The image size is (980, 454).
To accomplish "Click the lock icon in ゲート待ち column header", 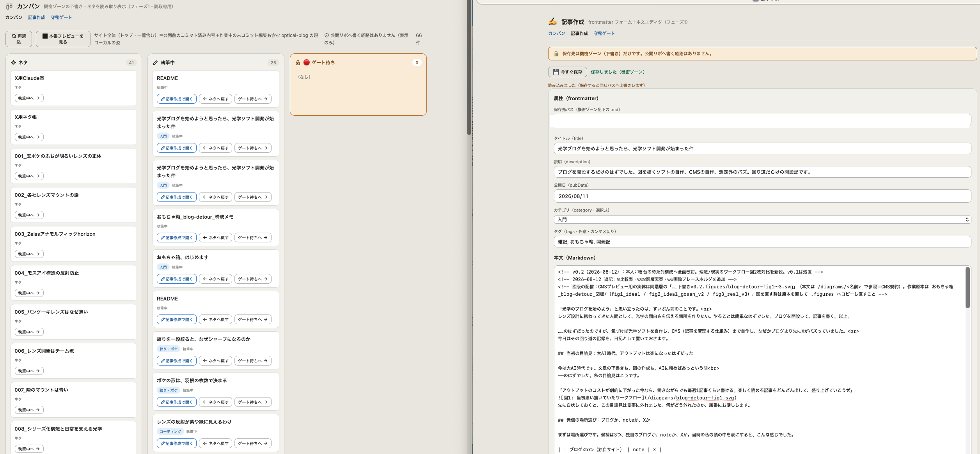I will click(x=298, y=63).
